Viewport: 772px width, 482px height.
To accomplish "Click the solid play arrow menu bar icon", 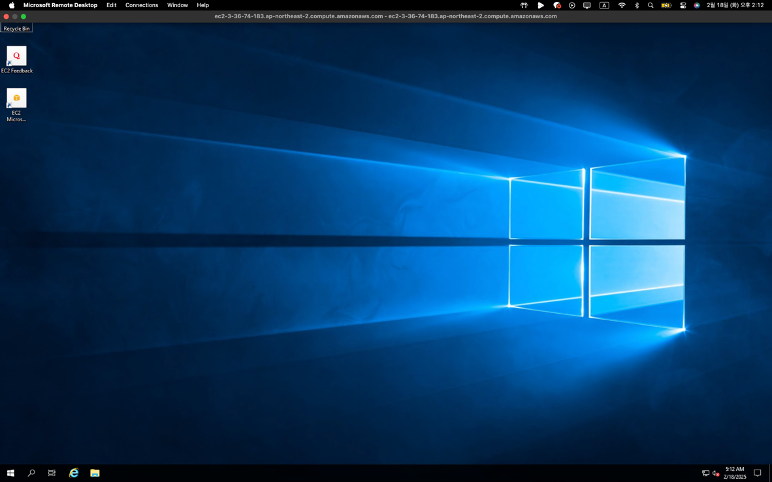I will pyautogui.click(x=541, y=5).
